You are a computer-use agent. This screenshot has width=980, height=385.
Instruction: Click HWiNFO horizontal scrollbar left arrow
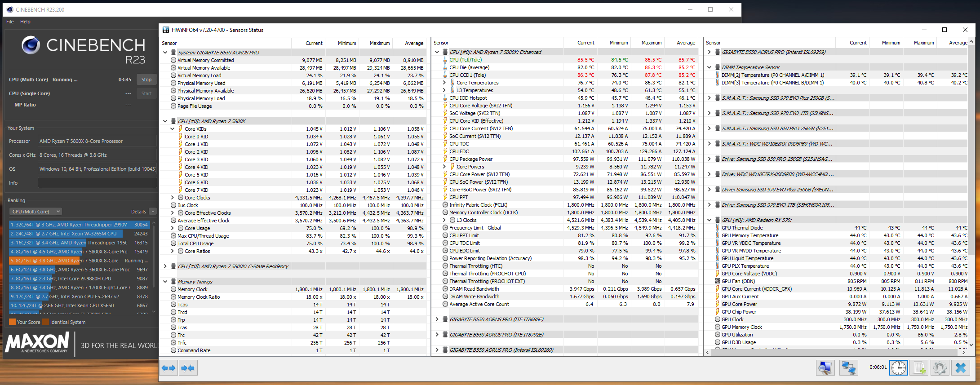pos(708,352)
